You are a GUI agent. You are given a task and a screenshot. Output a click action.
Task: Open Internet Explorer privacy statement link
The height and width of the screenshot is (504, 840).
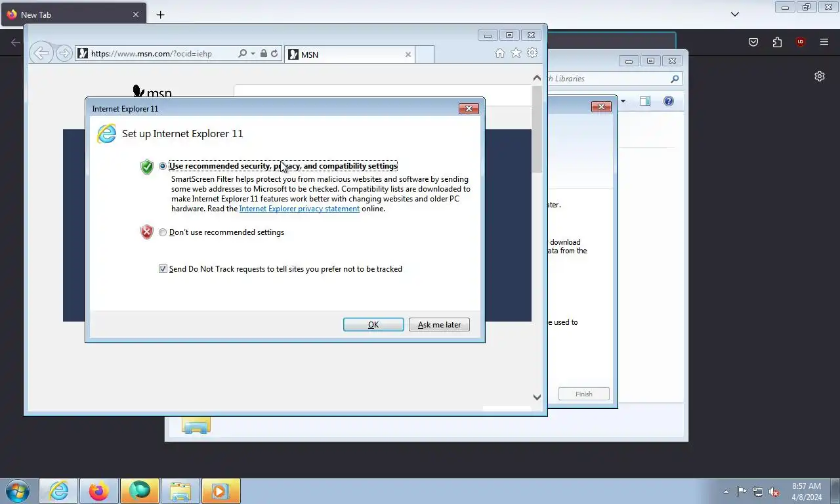pyautogui.click(x=299, y=209)
